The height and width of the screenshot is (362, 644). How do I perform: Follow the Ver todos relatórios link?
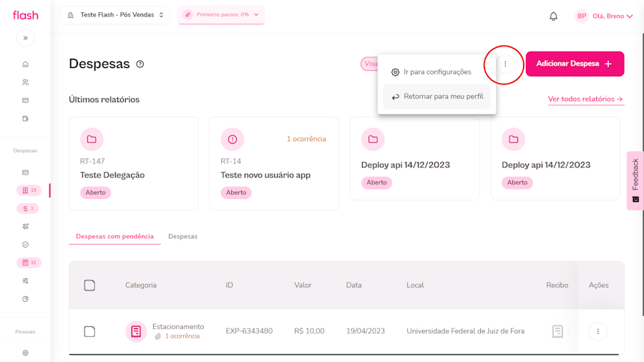[585, 99]
